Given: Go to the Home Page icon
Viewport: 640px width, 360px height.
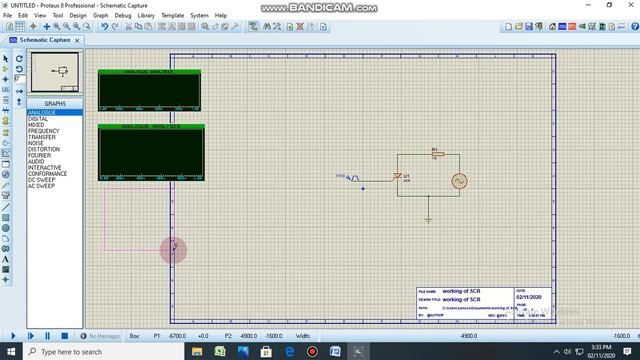Looking at the screenshot, I should point(552,27).
